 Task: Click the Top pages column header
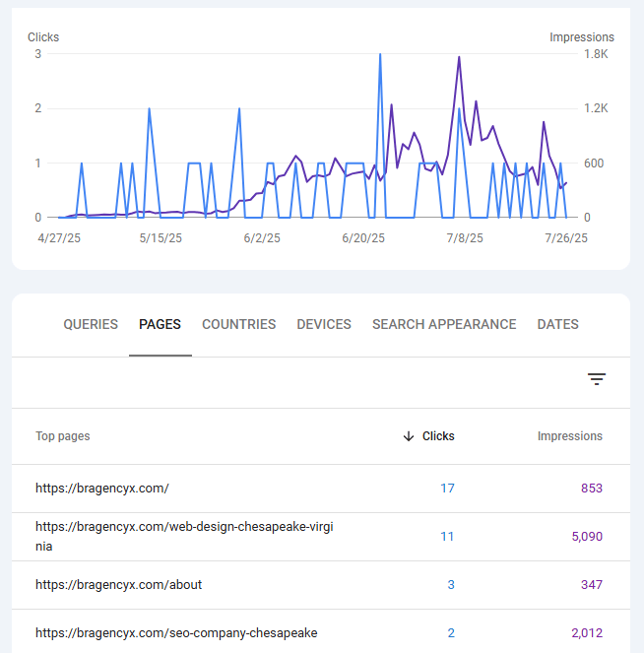[x=62, y=436]
